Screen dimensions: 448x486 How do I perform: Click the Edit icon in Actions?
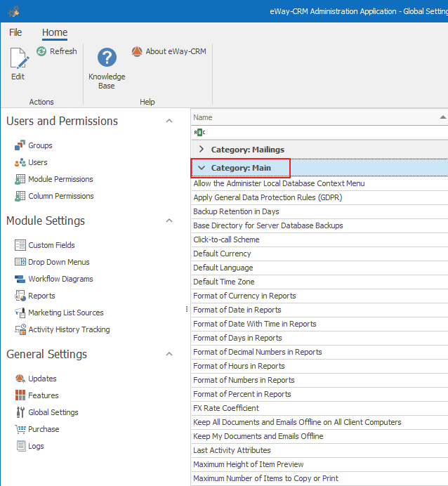[x=18, y=59]
